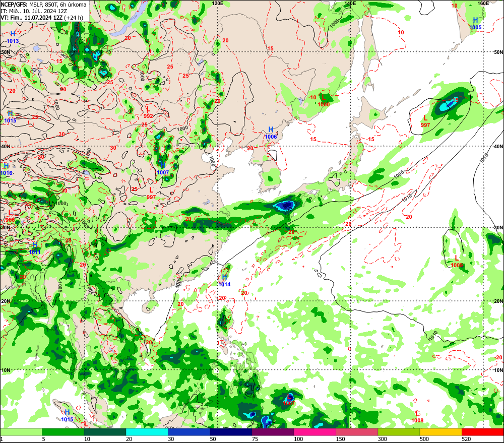Select the orange 500–520 legend swatch
504x443 pixels.
click(441, 432)
